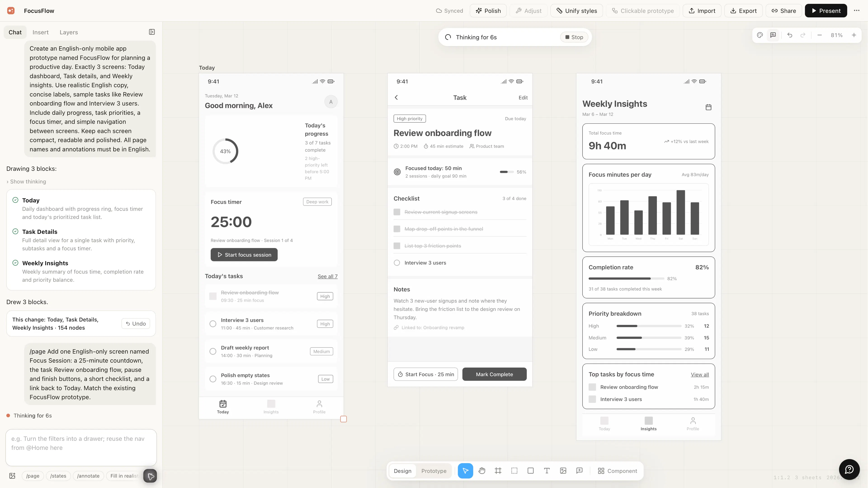Check the Interview 3 users task radio

213,324
